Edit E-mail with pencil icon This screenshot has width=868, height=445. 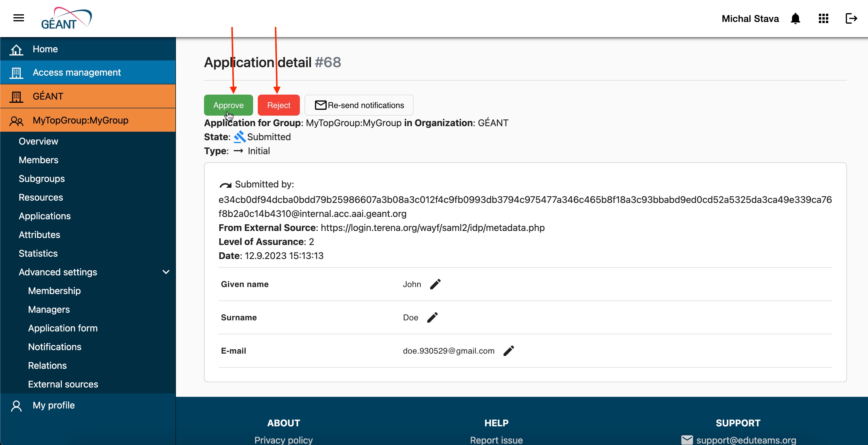pos(509,351)
